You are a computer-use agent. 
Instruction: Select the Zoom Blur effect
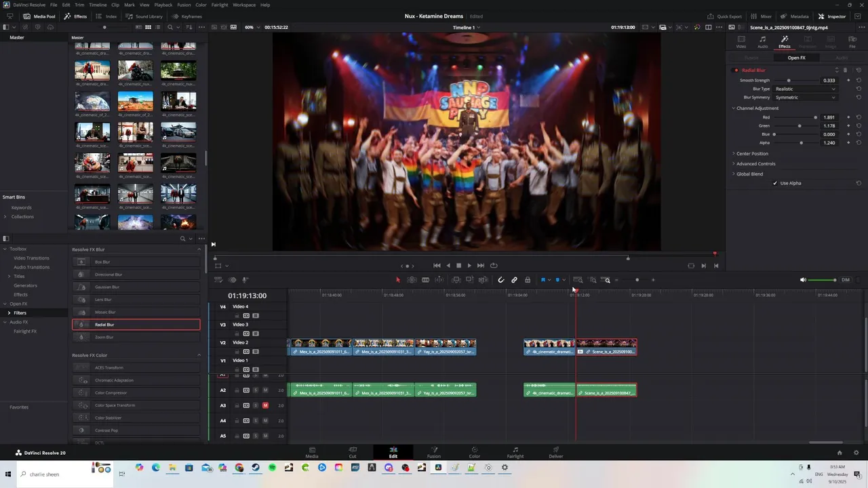tap(136, 337)
